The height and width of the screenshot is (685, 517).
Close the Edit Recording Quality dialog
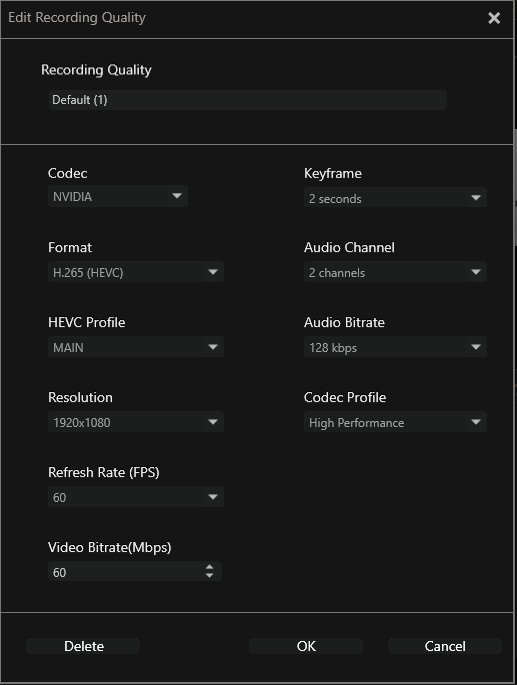[494, 18]
